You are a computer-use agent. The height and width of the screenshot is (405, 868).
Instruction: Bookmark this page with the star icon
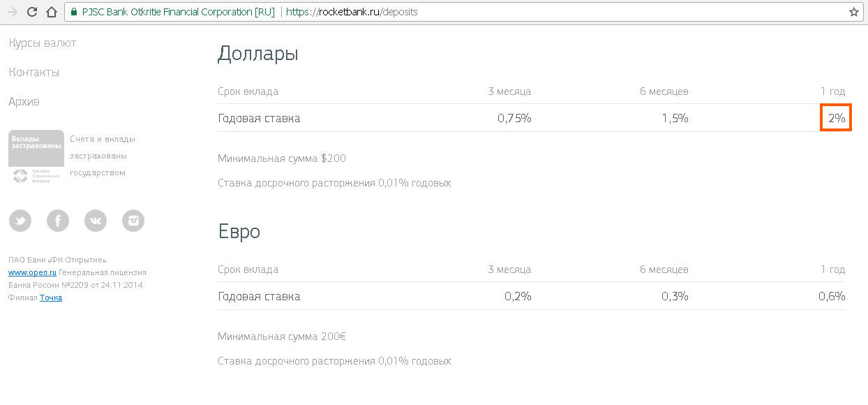(854, 12)
